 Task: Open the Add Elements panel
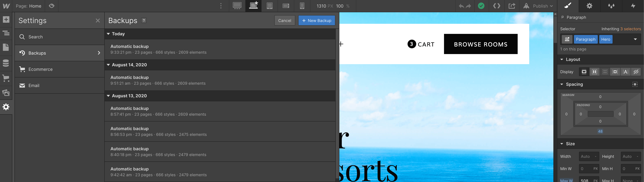point(6,19)
